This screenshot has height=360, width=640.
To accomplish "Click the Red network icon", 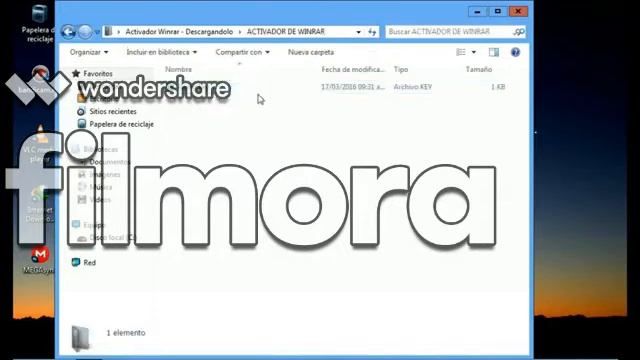I will click(x=76, y=262).
